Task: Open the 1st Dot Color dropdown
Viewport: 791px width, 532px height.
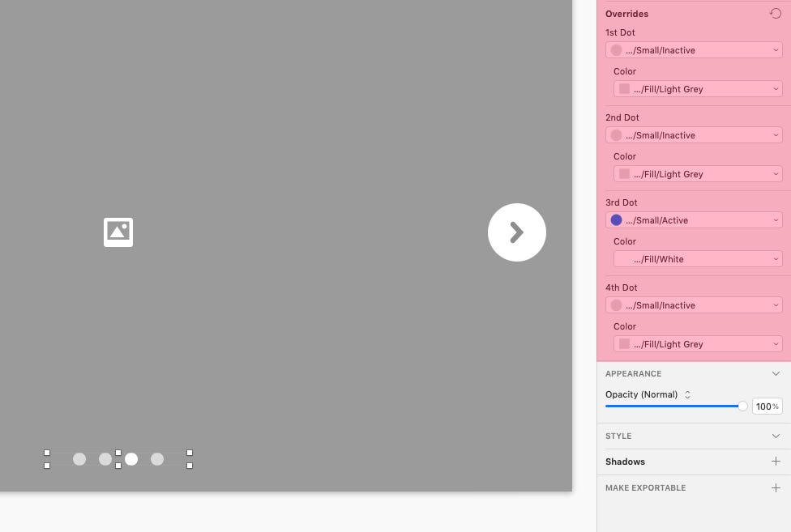Action: 698,89
